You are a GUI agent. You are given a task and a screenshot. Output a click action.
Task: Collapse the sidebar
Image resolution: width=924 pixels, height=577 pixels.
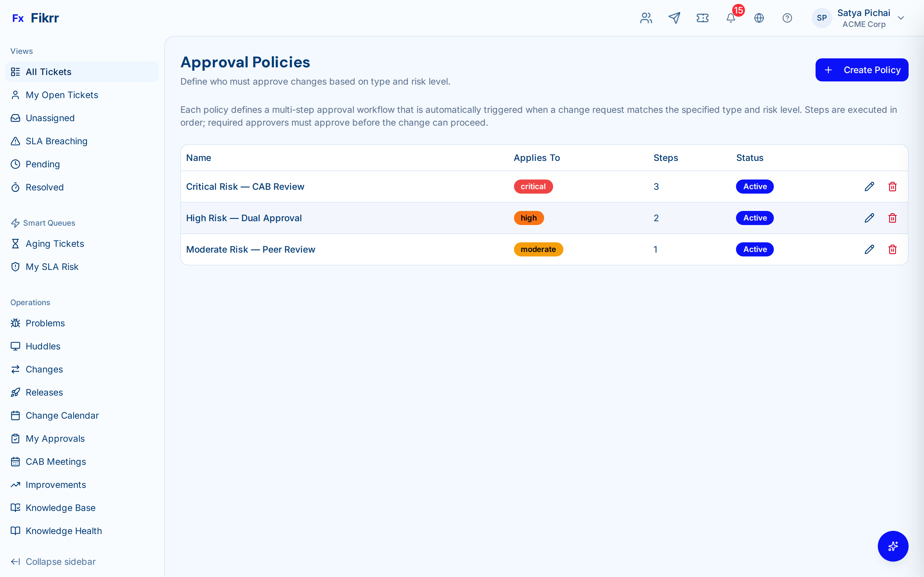[53, 561]
